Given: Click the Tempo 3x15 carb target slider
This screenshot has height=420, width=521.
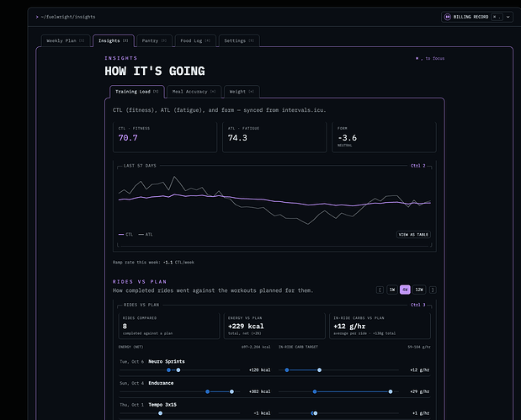Looking at the screenshot, I should pos(338,413).
